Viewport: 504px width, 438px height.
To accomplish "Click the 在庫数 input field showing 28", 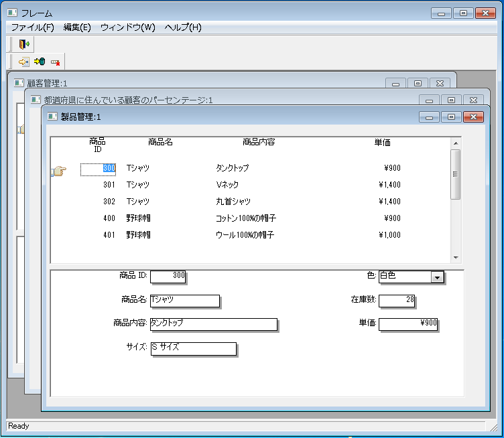I will 397,301.
